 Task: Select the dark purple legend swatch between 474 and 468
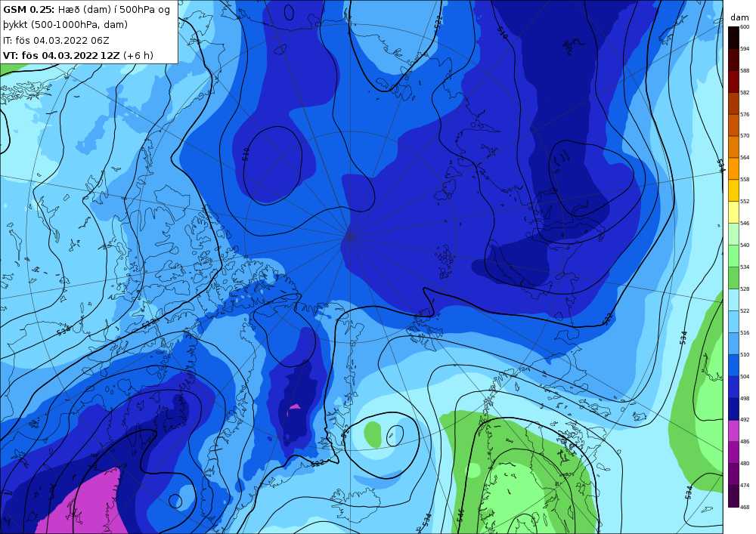coord(733,496)
